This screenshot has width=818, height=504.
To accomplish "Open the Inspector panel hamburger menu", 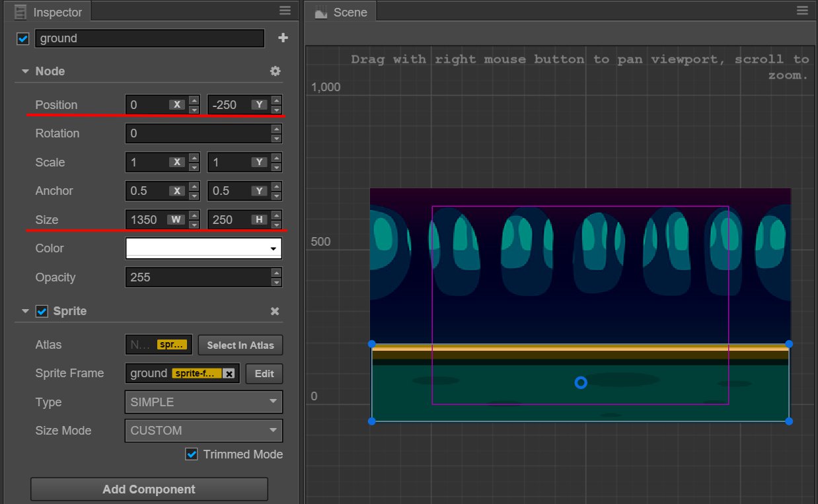I will tap(285, 11).
